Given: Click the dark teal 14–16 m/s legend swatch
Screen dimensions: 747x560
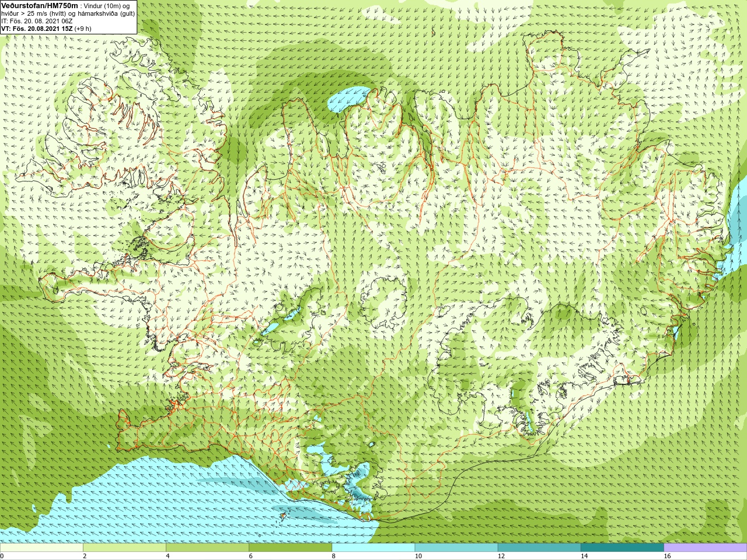Looking at the screenshot, I should [x=622, y=548].
